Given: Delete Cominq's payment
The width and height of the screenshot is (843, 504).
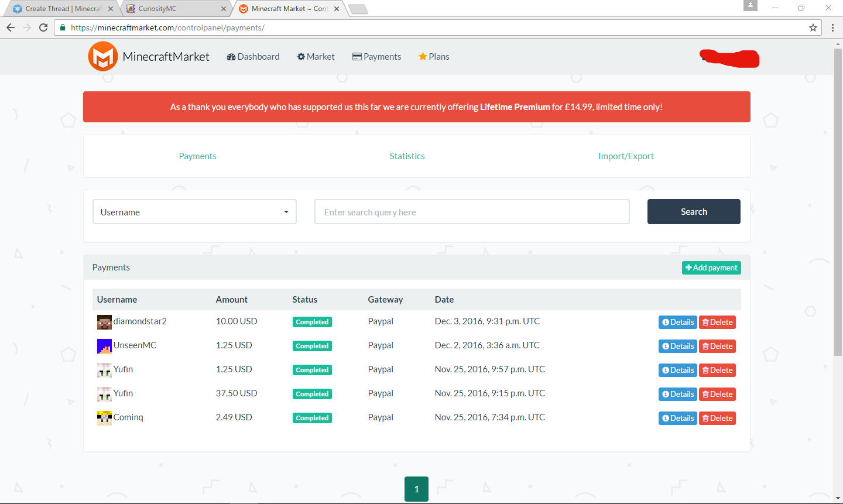Looking at the screenshot, I should 717,419.
